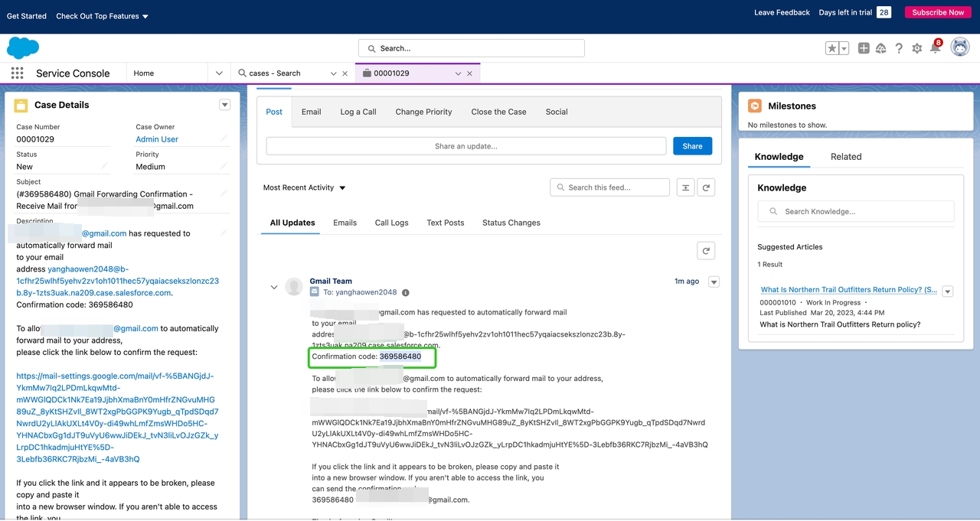Open the Most Recent Activity sort dropdown
980x521 pixels.
[x=304, y=187]
